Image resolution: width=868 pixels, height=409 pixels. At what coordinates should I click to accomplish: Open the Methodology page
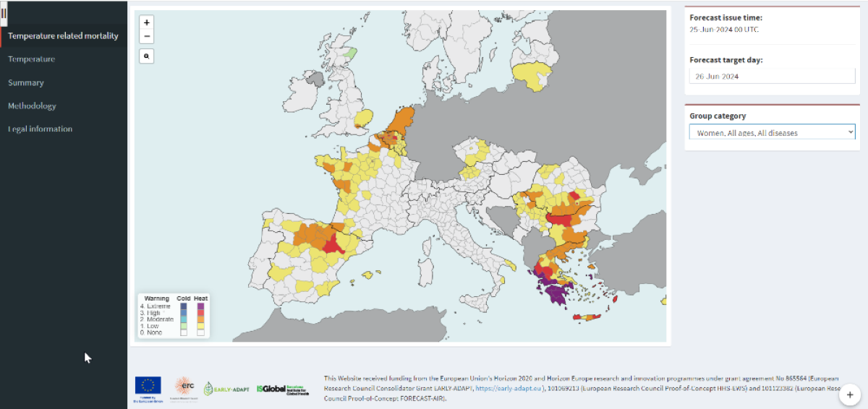[x=32, y=106]
